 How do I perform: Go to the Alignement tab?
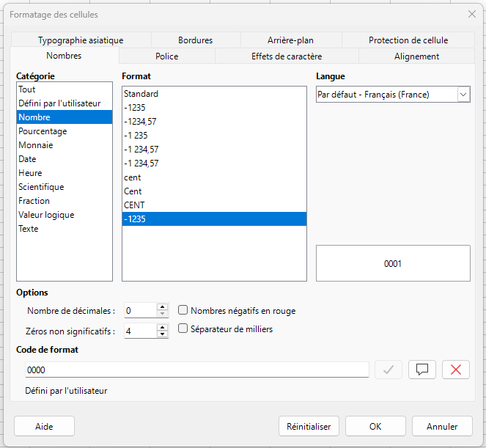(416, 56)
